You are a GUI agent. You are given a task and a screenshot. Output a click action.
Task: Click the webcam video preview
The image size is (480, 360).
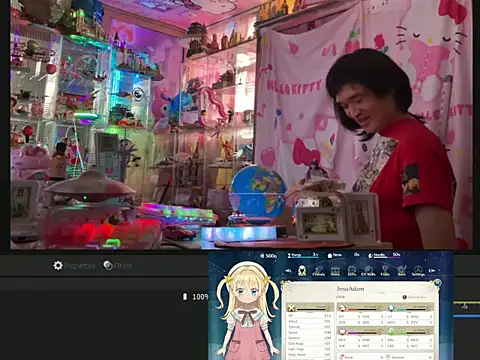pyautogui.click(x=241, y=125)
